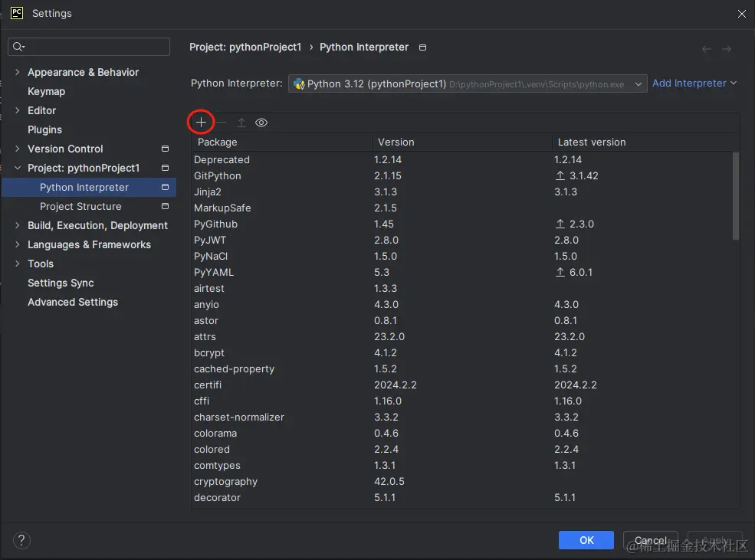Click the Python icon in interpreter dropdown
Image resolution: width=755 pixels, height=560 pixels.
pyautogui.click(x=299, y=84)
